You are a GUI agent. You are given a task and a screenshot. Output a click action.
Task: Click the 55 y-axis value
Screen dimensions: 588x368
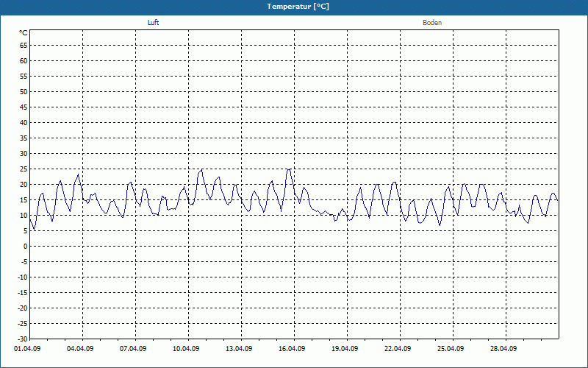coord(24,77)
